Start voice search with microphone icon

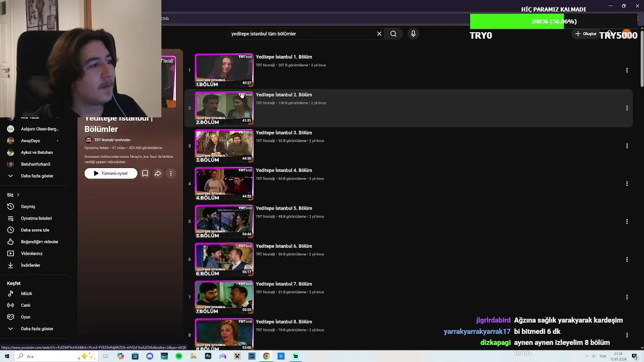point(413,34)
